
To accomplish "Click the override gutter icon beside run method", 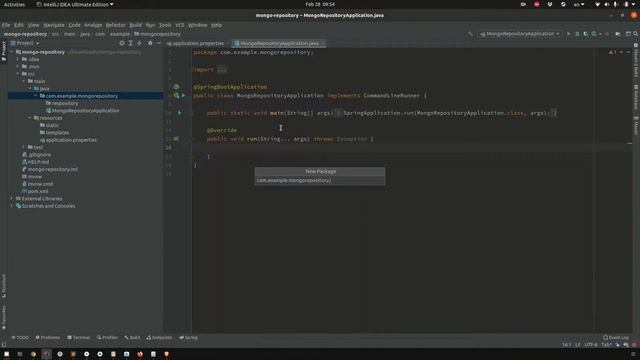I will click(x=176, y=139).
